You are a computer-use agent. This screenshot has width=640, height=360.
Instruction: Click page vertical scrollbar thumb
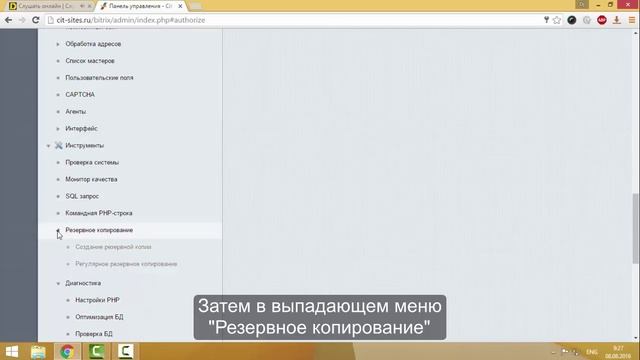pos(636,229)
